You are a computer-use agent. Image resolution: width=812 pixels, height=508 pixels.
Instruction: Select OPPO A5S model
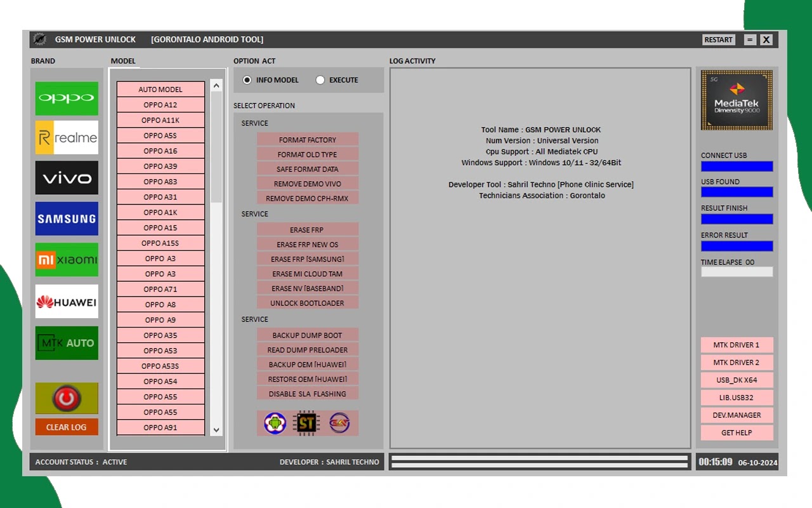click(x=160, y=135)
